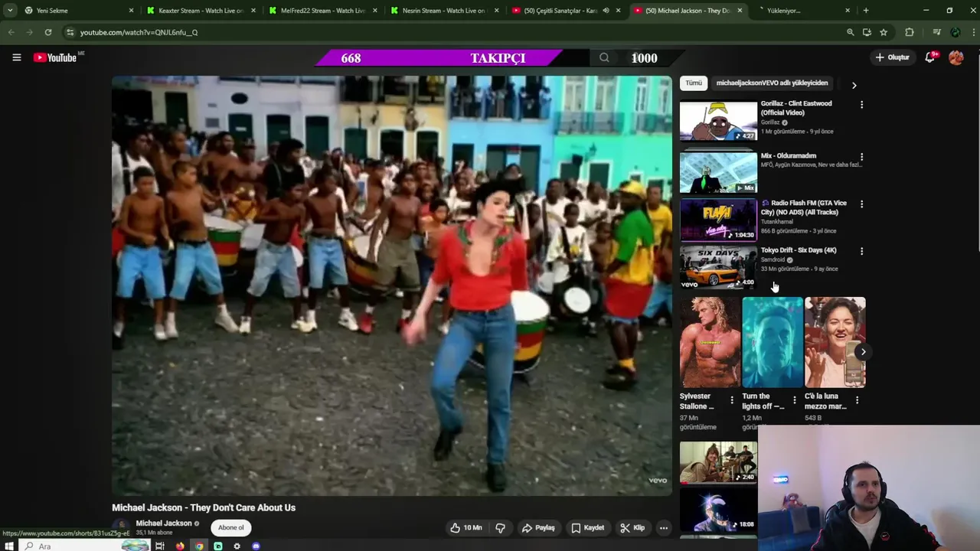Open options for the Sylvester Stallone short
980x551 pixels.
pos(731,400)
